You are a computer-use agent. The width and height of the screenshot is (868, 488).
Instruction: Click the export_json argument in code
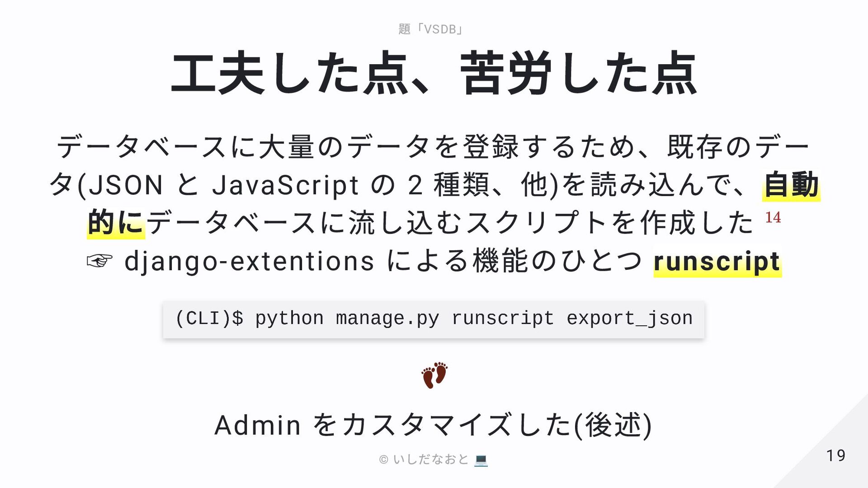(x=629, y=319)
